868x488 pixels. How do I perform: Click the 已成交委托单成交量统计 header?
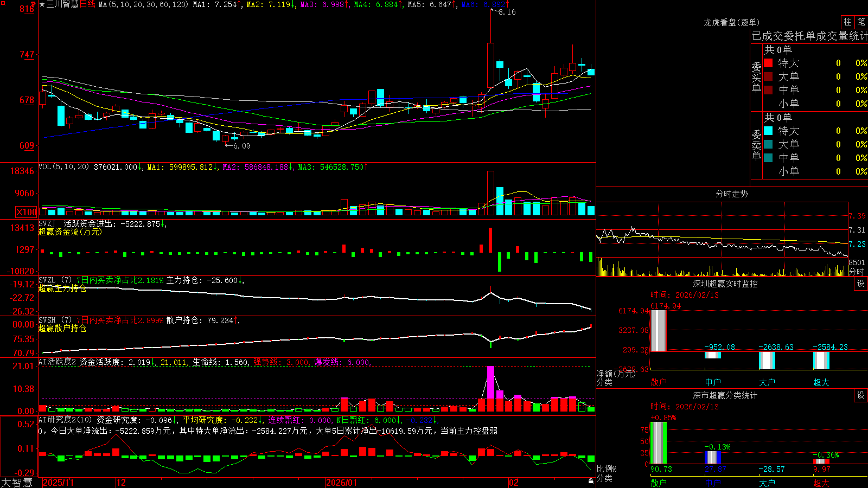809,36
